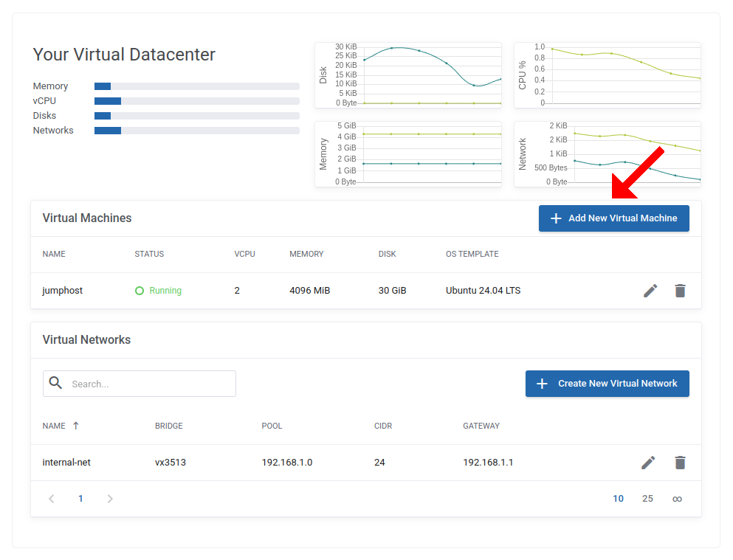Click the GATEWAY column header

(481, 426)
